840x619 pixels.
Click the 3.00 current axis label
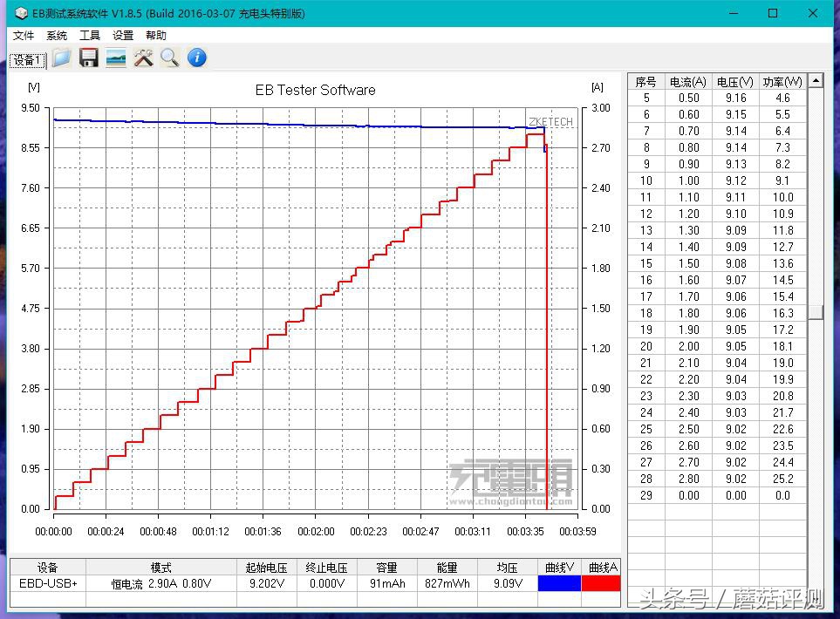[x=600, y=107]
